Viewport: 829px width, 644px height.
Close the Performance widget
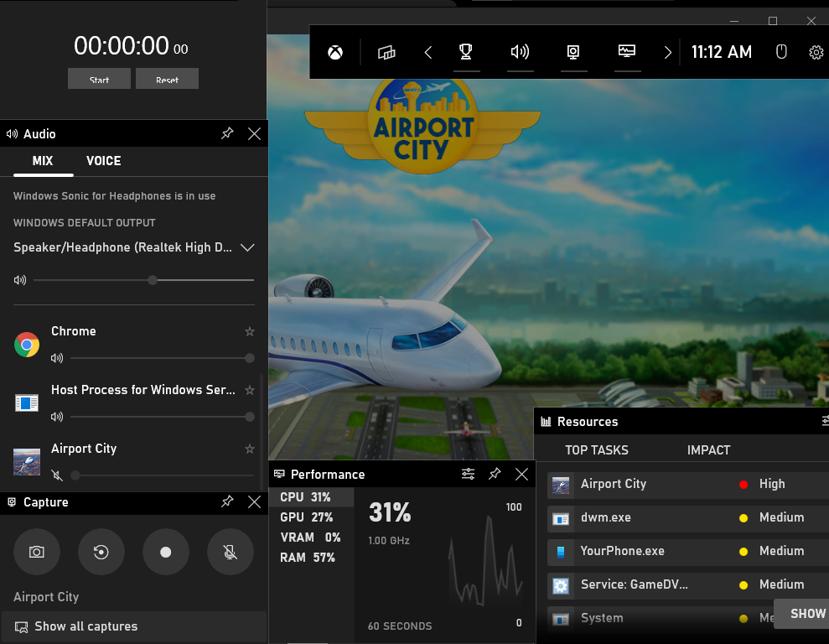(x=522, y=475)
